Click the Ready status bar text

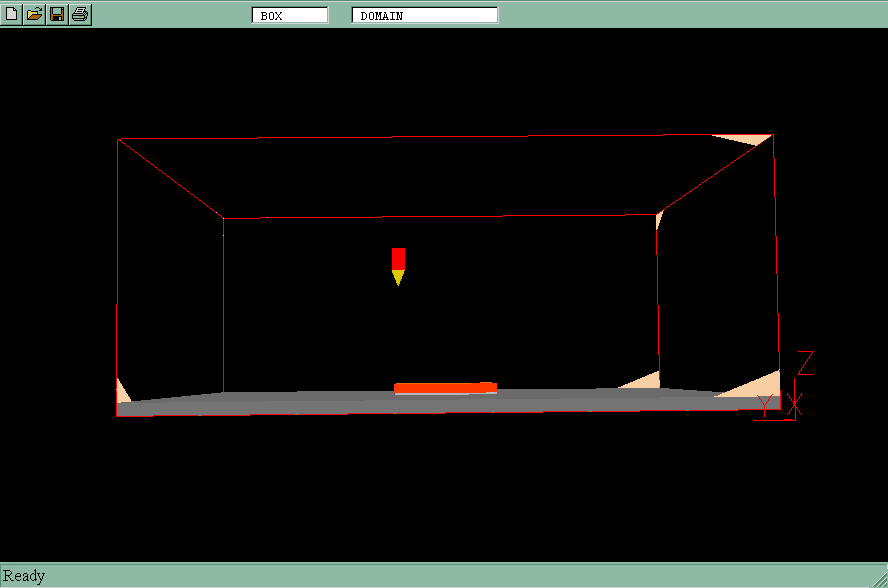[x=24, y=576]
